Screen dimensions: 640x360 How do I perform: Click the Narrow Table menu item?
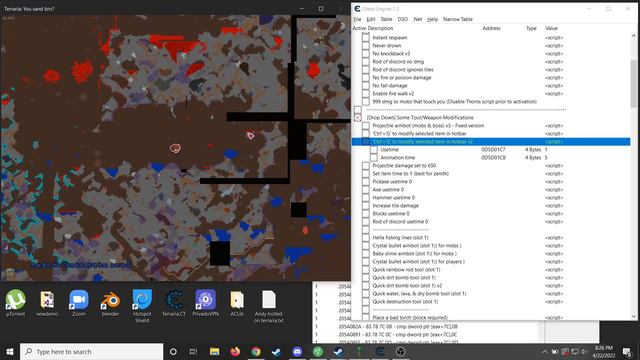click(x=458, y=19)
